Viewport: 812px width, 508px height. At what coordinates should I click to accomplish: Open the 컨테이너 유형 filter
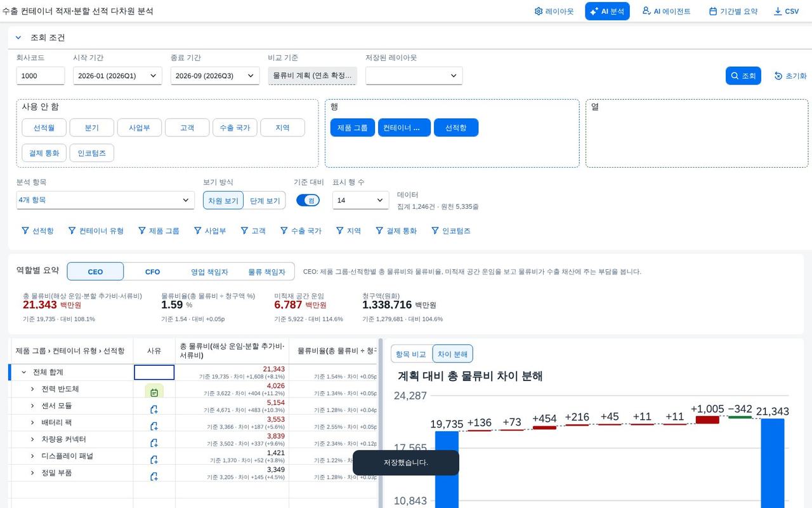[x=95, y=231]
